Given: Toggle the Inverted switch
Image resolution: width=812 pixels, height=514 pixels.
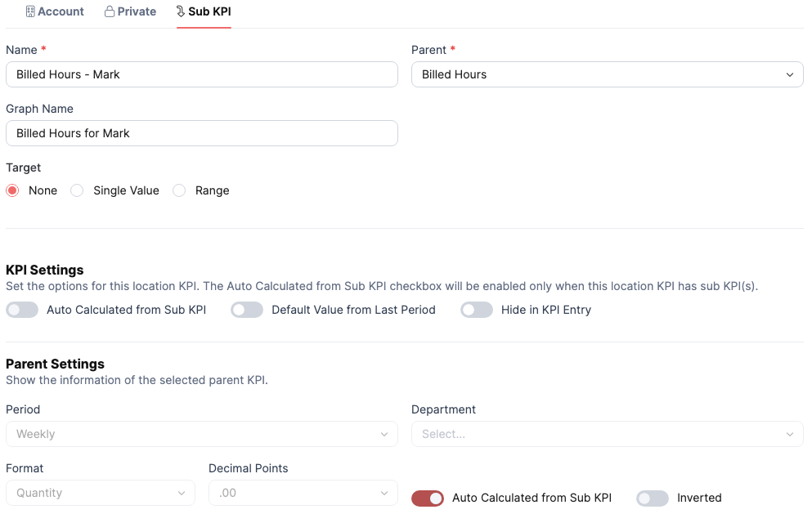Looking at the screenshot, I should click(x=653, y=498).
